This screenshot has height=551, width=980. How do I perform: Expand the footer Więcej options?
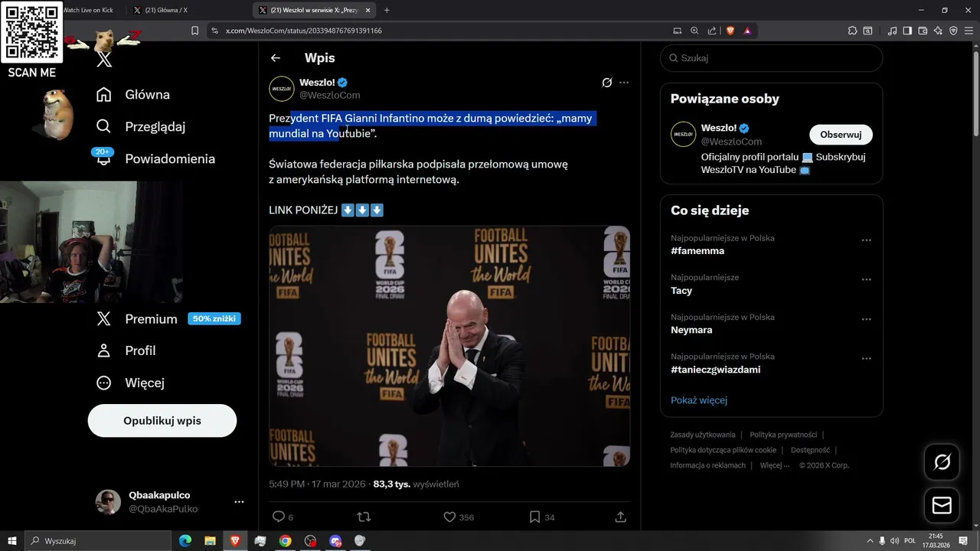tap(775, 465)
